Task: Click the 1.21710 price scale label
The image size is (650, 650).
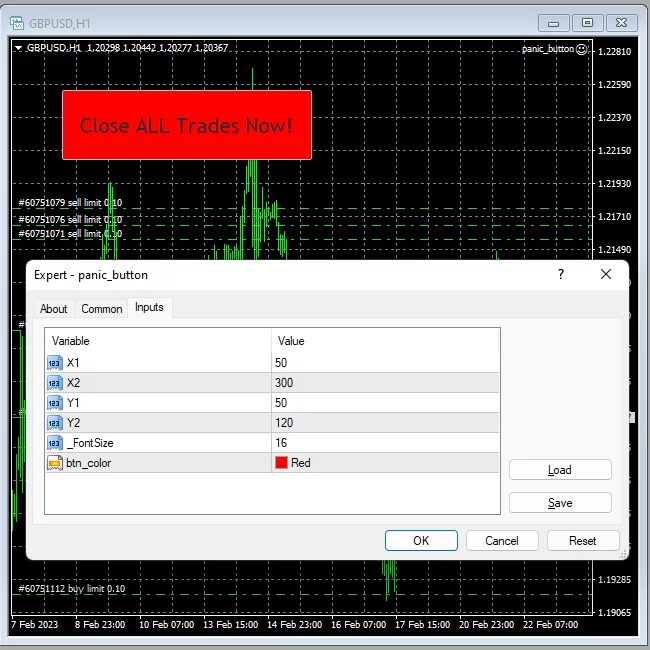Action: coord(614,216)
